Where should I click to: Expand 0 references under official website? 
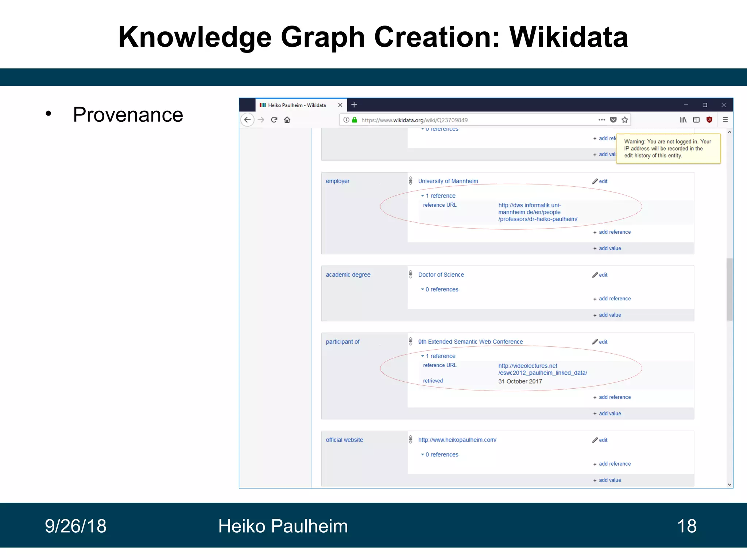440,455
